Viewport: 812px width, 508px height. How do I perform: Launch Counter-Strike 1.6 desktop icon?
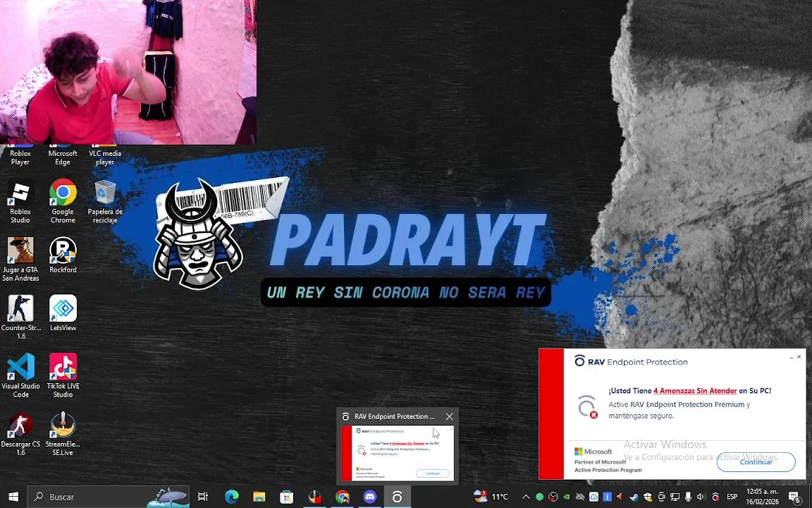coord(20,317)
